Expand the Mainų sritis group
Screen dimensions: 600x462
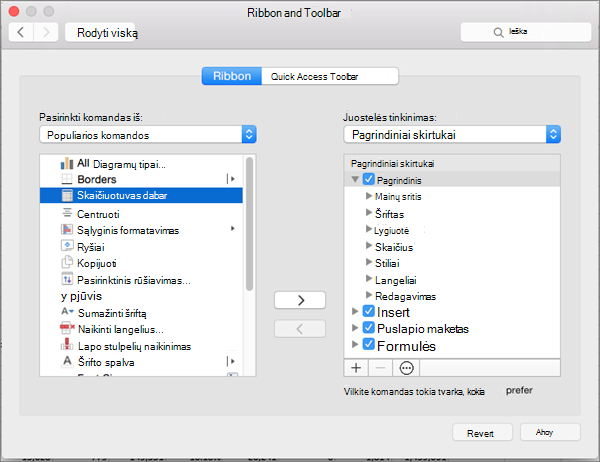tap(369, 196)
